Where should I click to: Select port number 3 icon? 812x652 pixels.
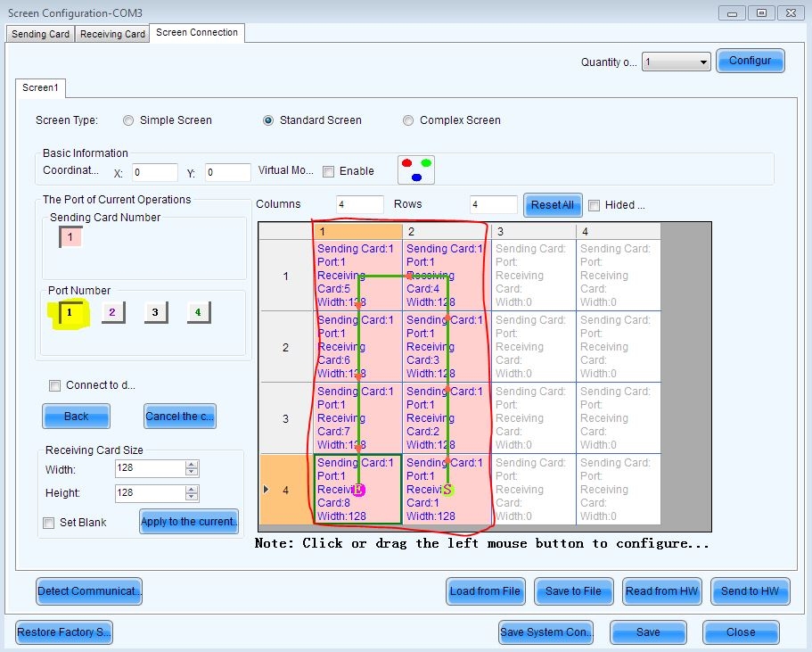coord(155,312)
